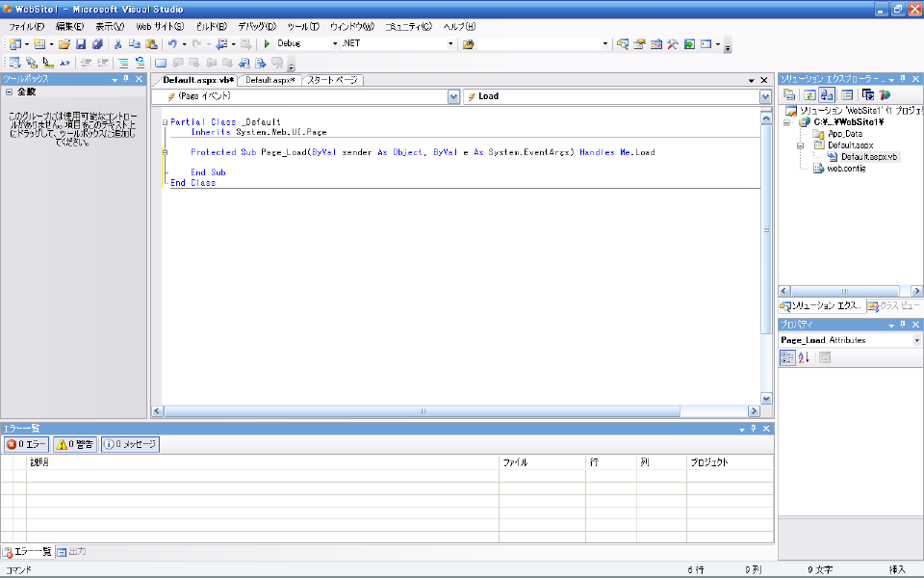Open the Load method dropdown
The image size is (924, 578).
coord(765,96)
